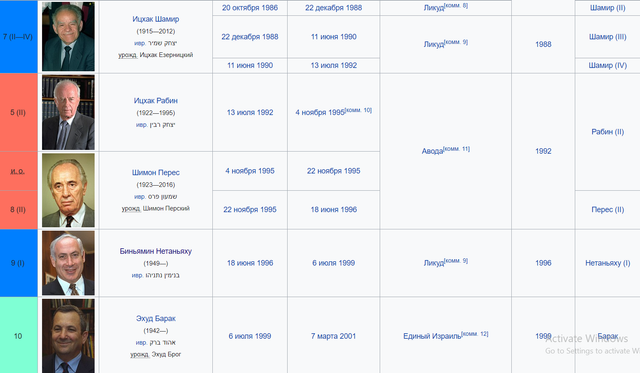Click the portrait photo of Биньямин Нетаньяху

68,263
